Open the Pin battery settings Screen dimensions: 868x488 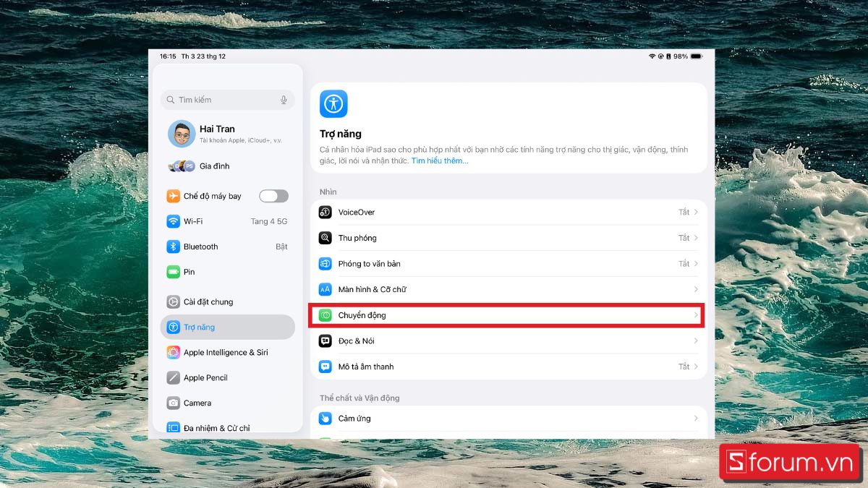coord(228,272)
